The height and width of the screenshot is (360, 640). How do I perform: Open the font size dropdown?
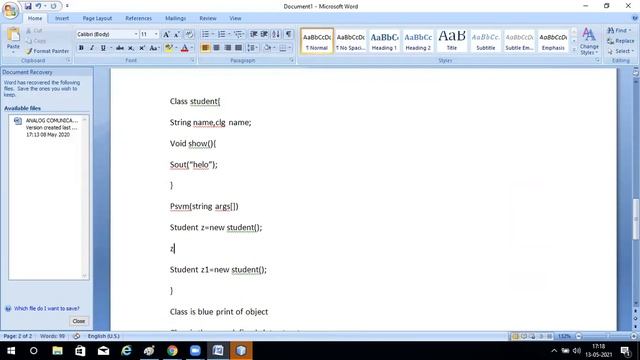(156, 34)
